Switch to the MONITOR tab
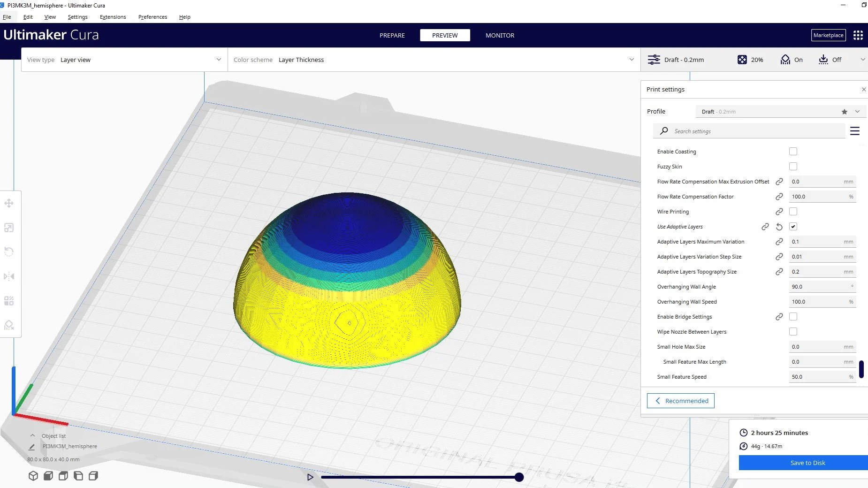The image size is (868, 488). [x=500, y=35]
